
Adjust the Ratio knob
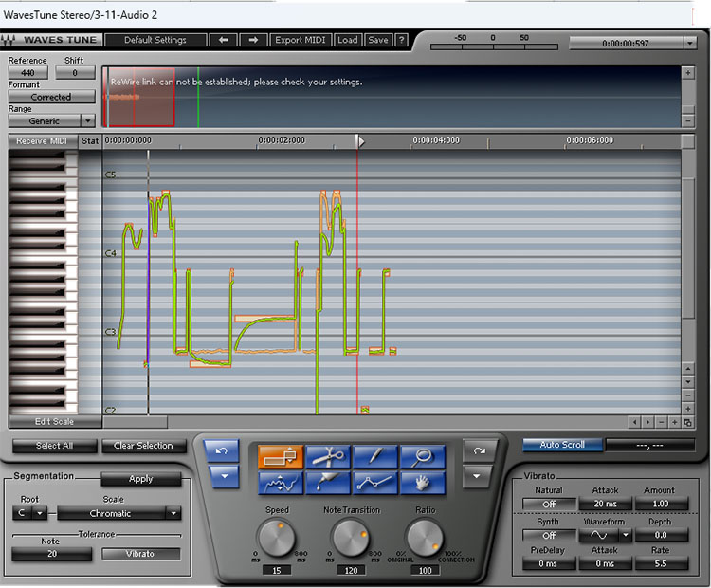click(x=425, y=539)
